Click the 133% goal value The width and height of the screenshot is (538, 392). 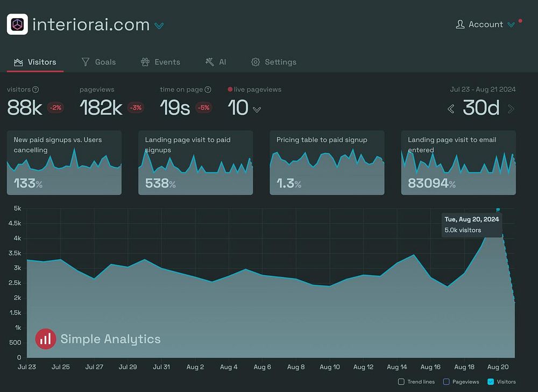tap(28, 183)
